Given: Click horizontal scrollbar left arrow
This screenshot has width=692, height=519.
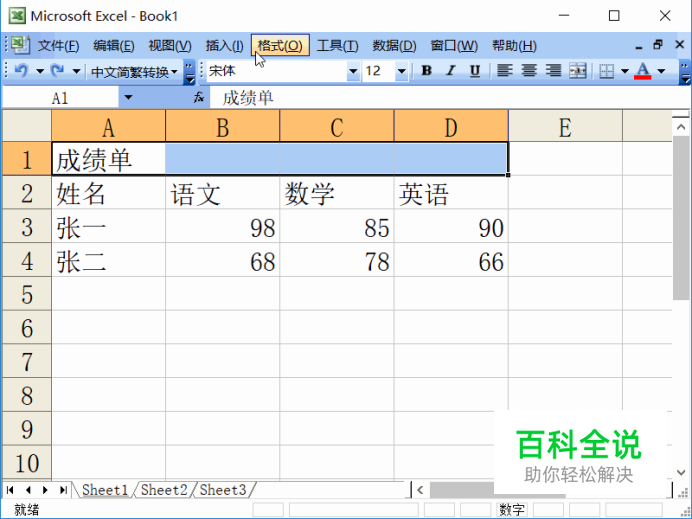Looking at the screenshot, I should click(x=420, y=490).
